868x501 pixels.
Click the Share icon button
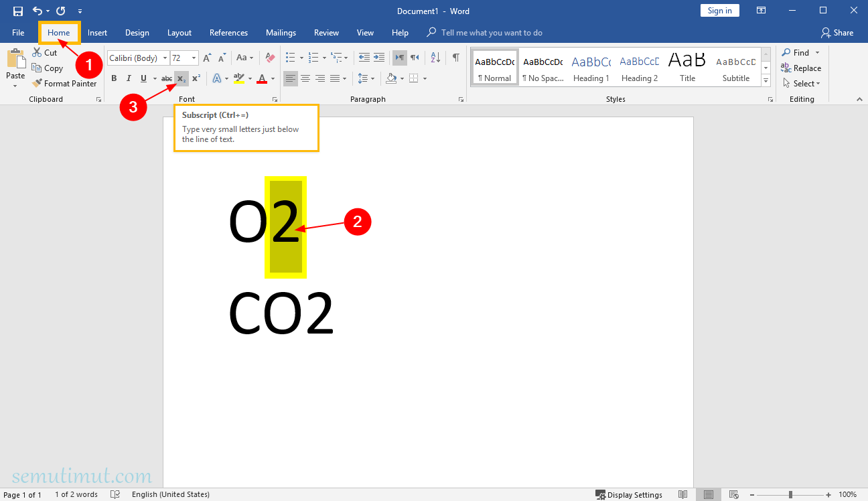click(x=837, y=32)
